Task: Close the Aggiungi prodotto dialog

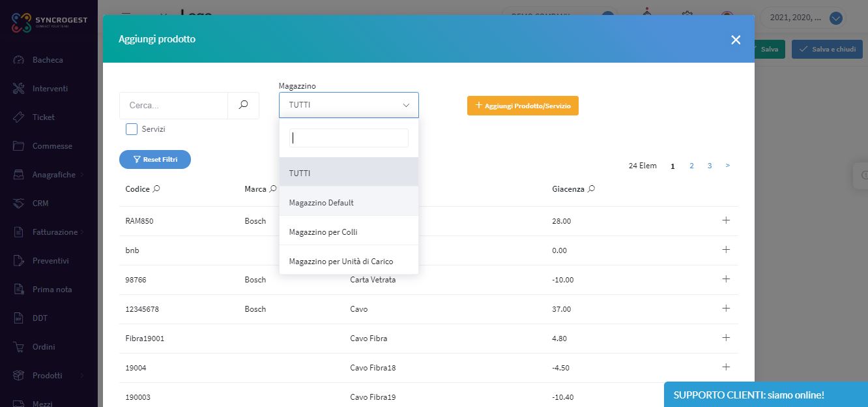Action: pyautogui.click(x=736, y=40)
